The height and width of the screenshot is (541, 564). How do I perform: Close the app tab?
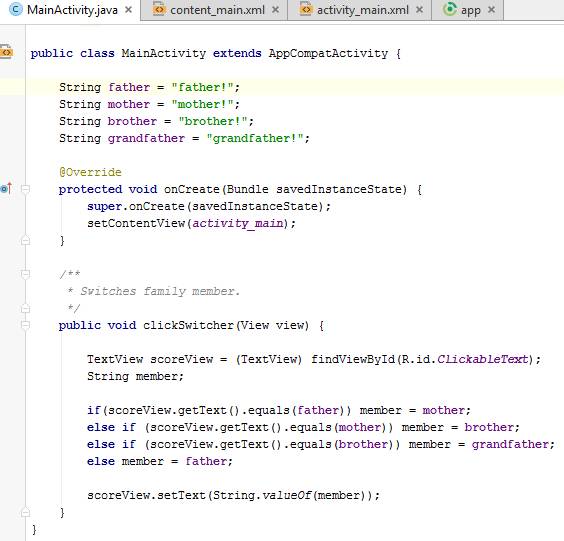click(x=491, y=10)
